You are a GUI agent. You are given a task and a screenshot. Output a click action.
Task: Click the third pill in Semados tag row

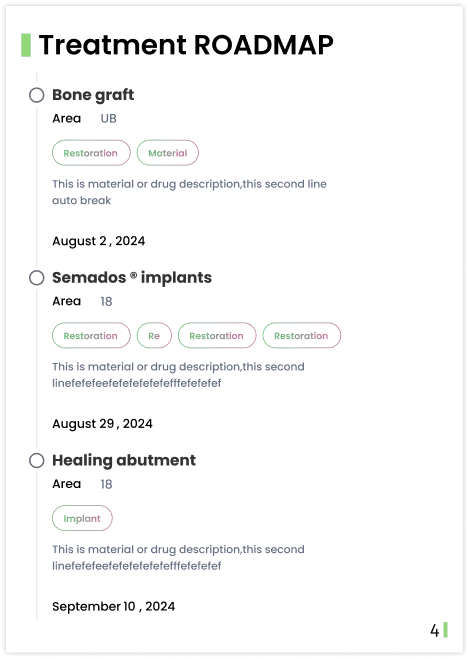217,336
